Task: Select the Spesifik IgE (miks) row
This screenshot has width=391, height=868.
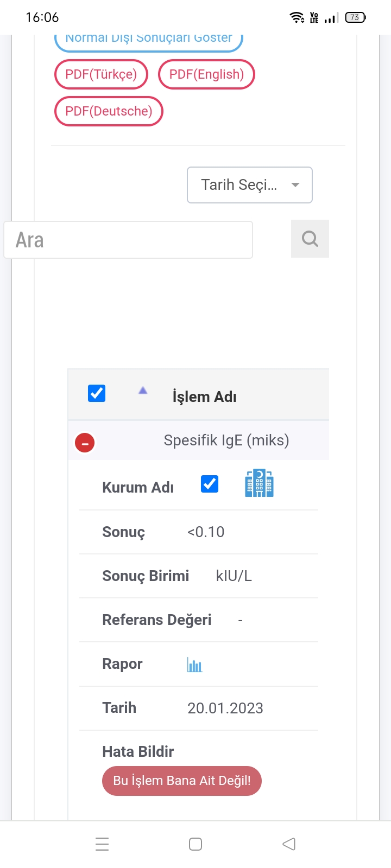Action: 226,440
